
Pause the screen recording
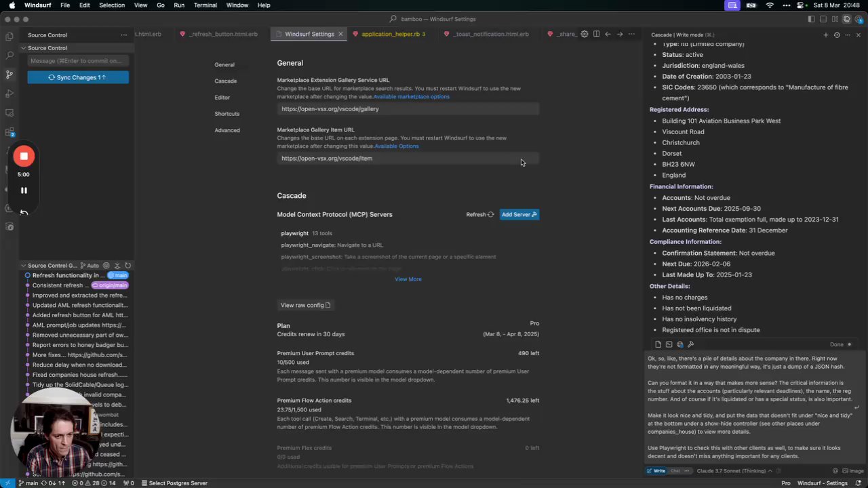[x=24, y=190]
